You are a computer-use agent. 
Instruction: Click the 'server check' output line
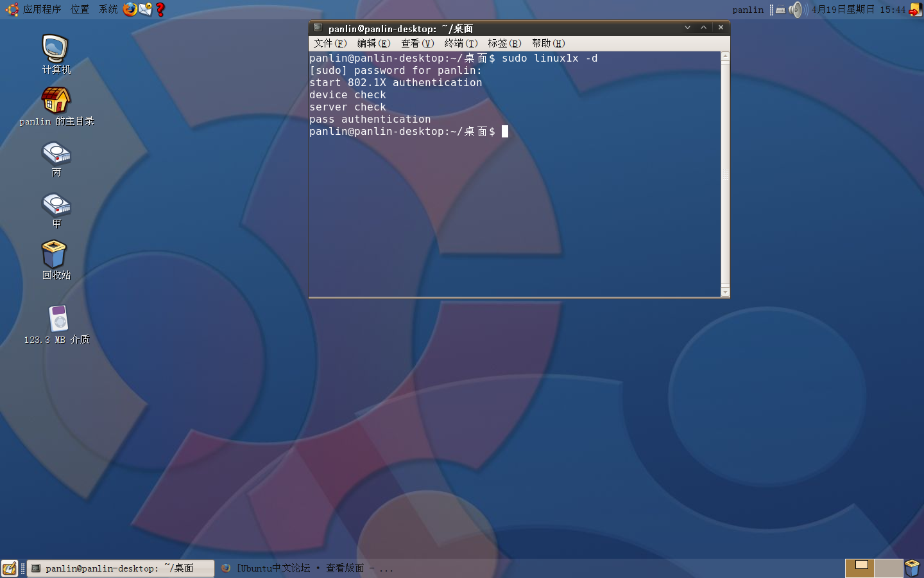[x=348, y=107]
